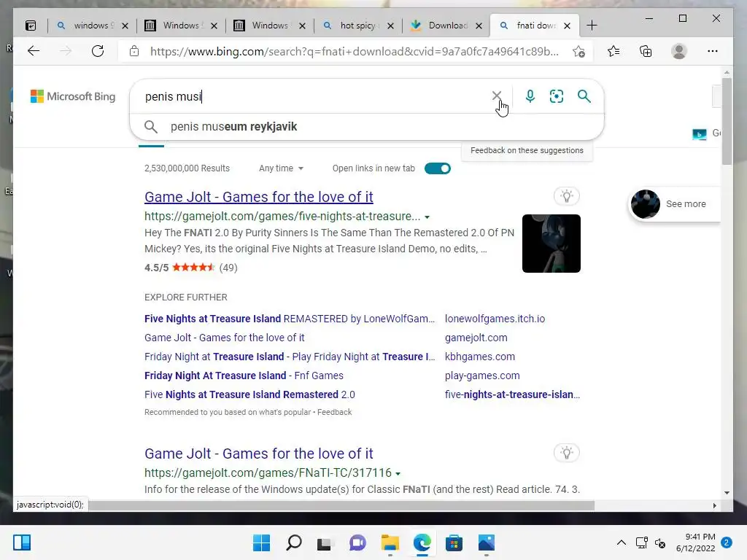Reload the current Bing page
The width and height of the screenshot is (747, 560).
point(98,51)
